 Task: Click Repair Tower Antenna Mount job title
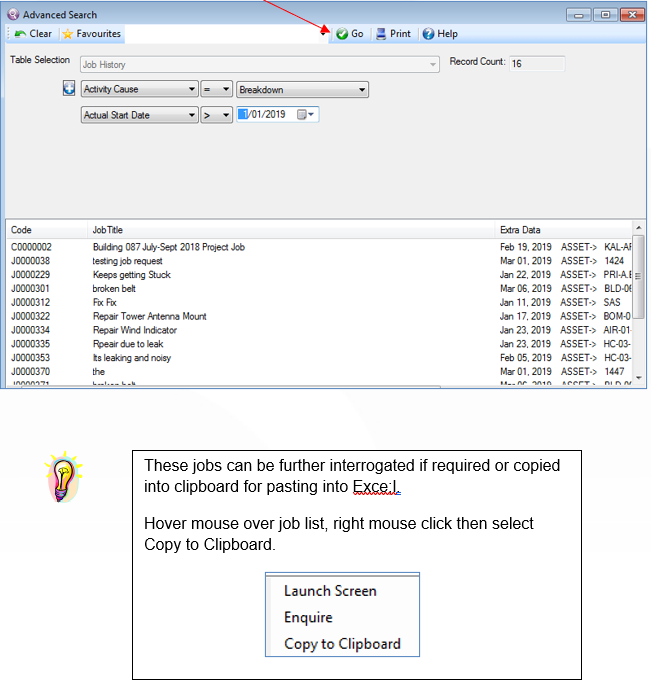click(149, 316)
